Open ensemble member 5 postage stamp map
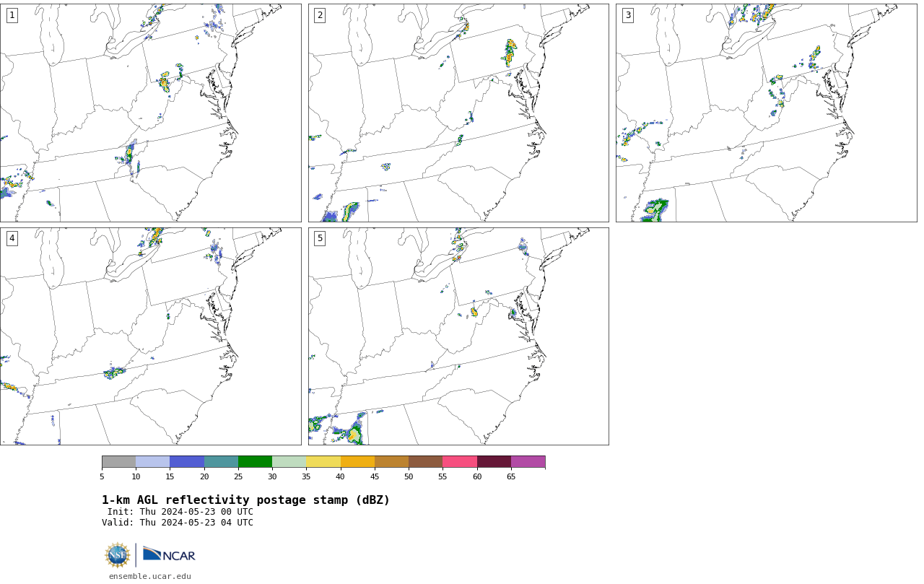This screenshot has height=584, width=924. tap(458, 336)
